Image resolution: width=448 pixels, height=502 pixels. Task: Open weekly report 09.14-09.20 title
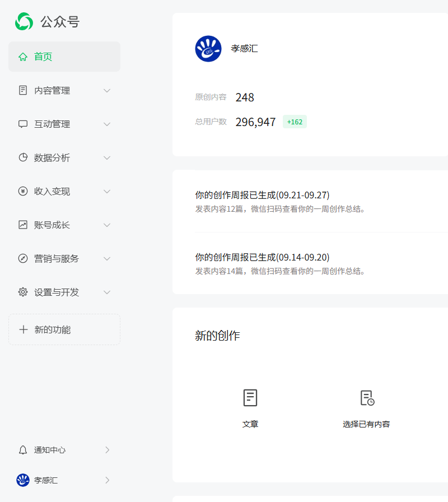pyautogui.click(x=262, y=257)
